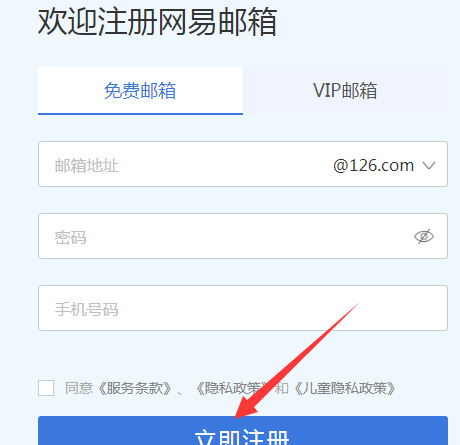Click the 密码 placeholder text

[x=71, y=238]
